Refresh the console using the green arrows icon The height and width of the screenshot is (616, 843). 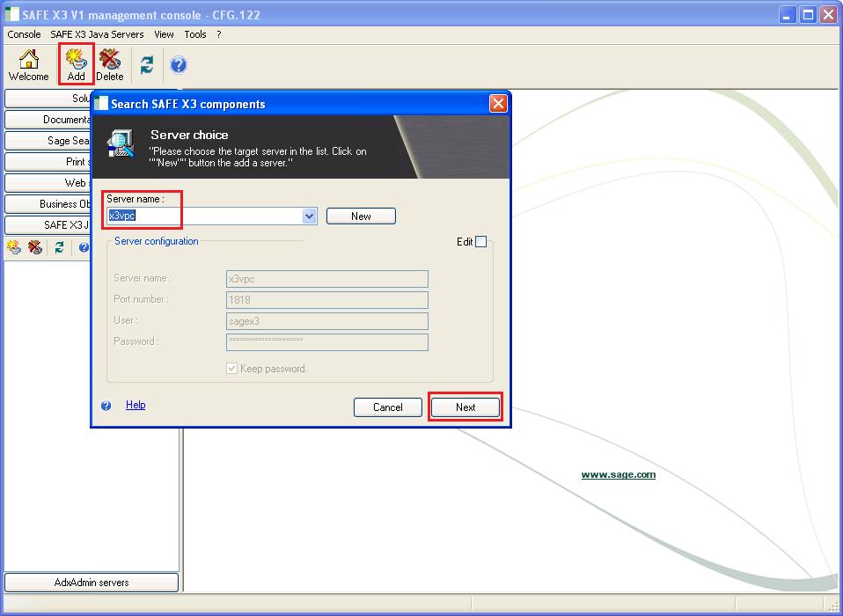coord(146,64)
